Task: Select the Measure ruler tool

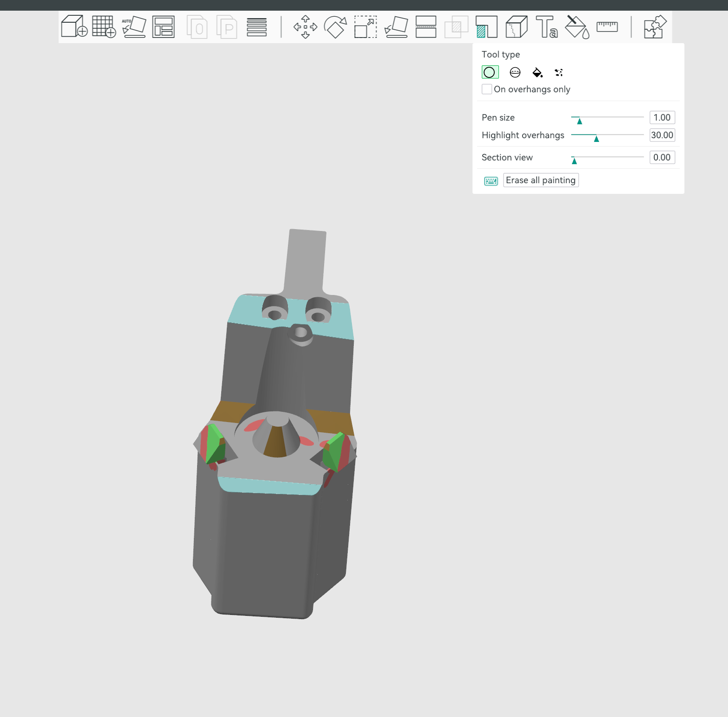Action: [x=607, y=26]
